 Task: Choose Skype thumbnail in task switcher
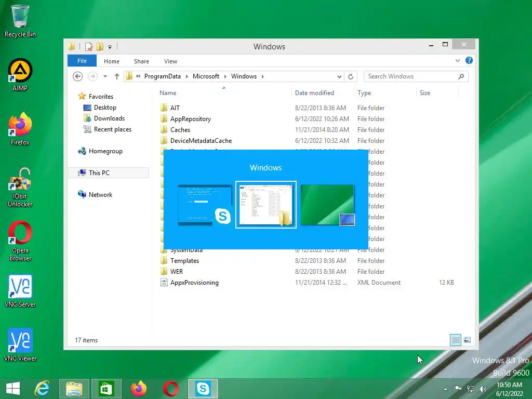(x=204, y=205)
